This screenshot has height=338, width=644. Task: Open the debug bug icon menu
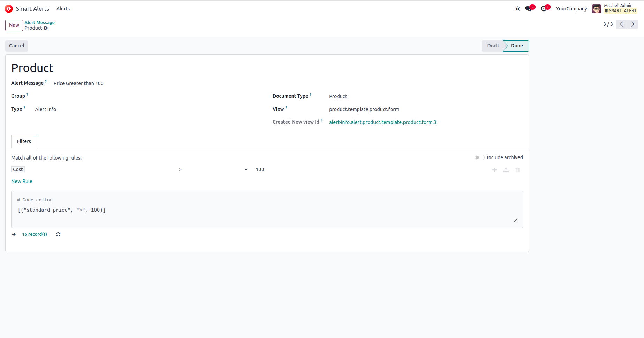pyautogui.click(x=517, y=9)
